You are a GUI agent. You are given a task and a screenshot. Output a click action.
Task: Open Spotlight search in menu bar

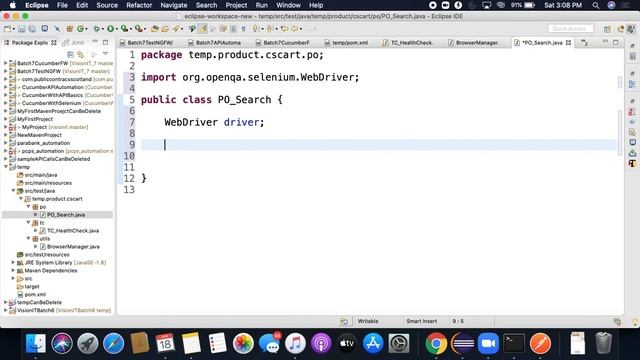coord(596,5)
